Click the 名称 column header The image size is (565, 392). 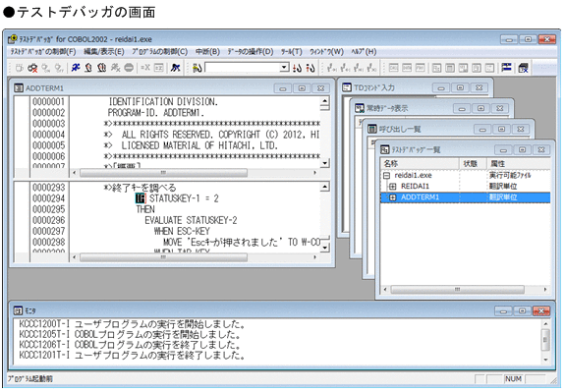[420, 163]
